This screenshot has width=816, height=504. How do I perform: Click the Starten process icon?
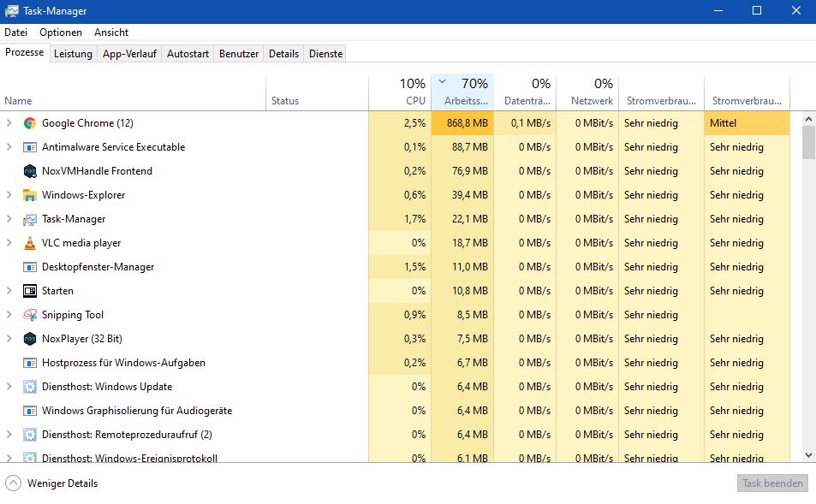click(30, 291)
